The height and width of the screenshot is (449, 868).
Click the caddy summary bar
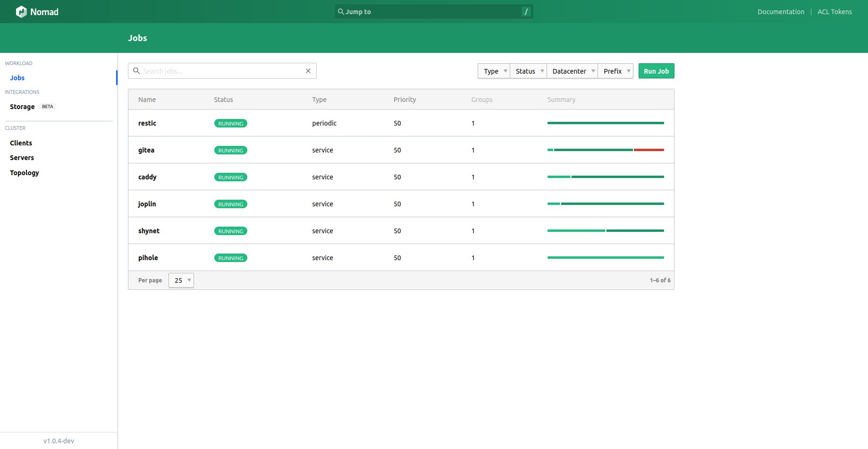606,177
